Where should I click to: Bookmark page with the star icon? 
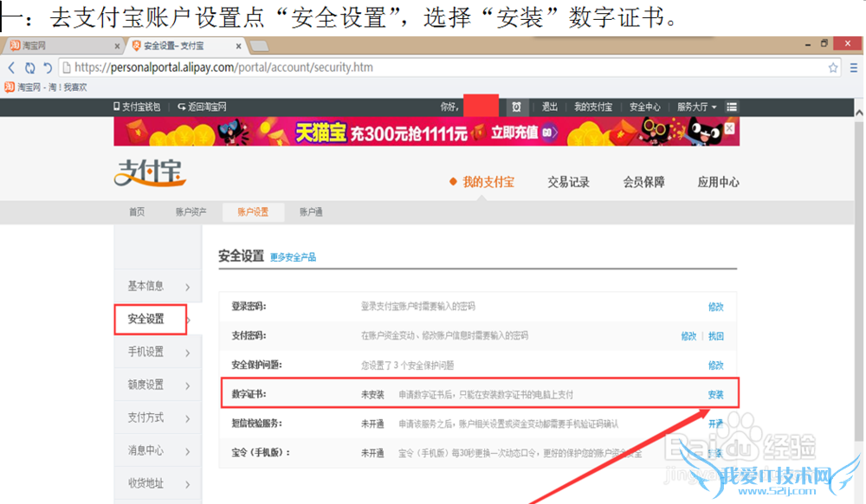[x=833, y=68]
